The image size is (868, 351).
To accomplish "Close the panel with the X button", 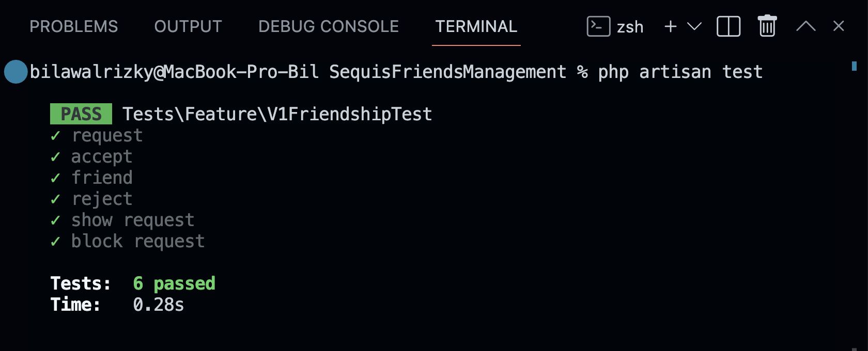I will tap(838, 26).
